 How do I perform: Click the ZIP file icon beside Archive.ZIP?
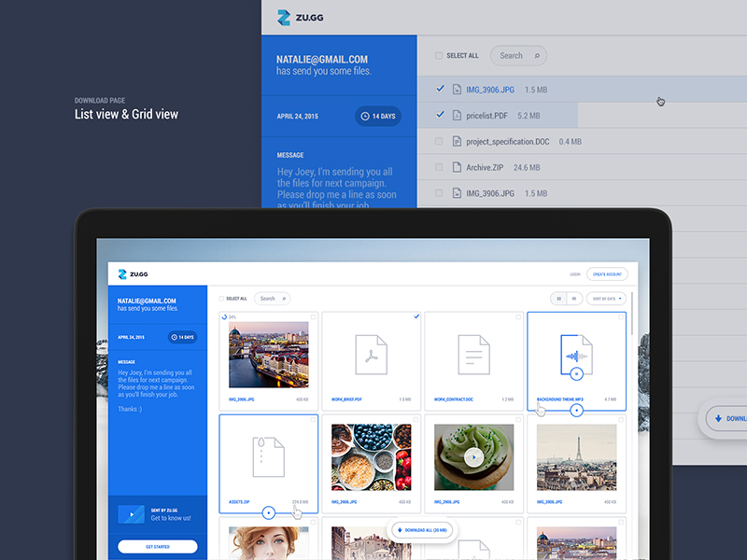point(457,168)
